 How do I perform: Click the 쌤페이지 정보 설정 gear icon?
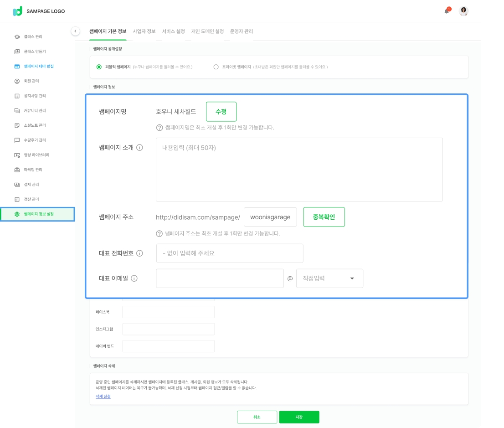17,214
